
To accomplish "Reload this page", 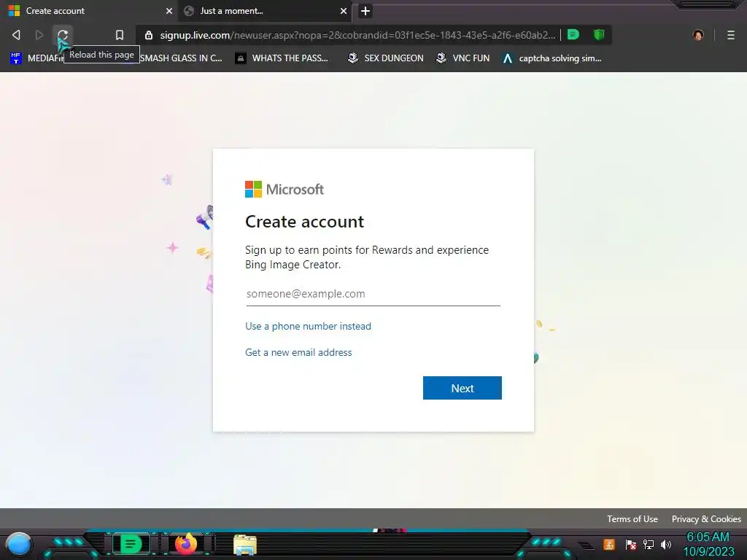I will [x=63, y=35].
